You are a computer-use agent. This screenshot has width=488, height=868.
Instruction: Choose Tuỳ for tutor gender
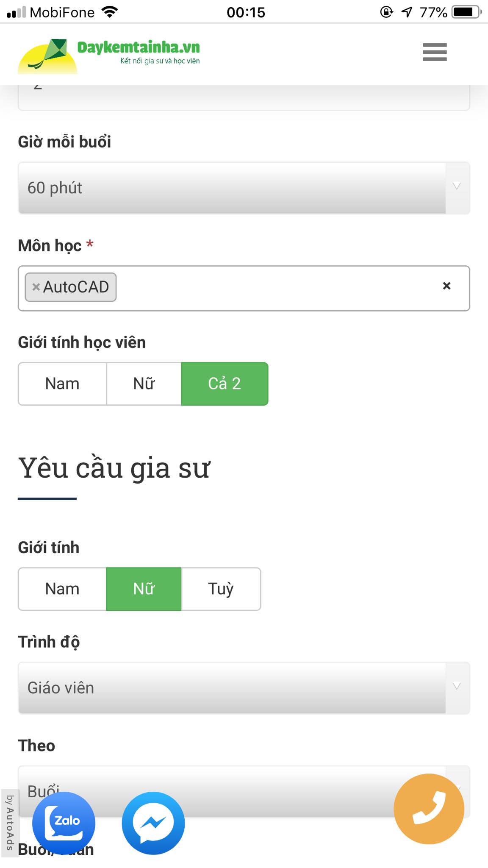(x=221, y=589)
